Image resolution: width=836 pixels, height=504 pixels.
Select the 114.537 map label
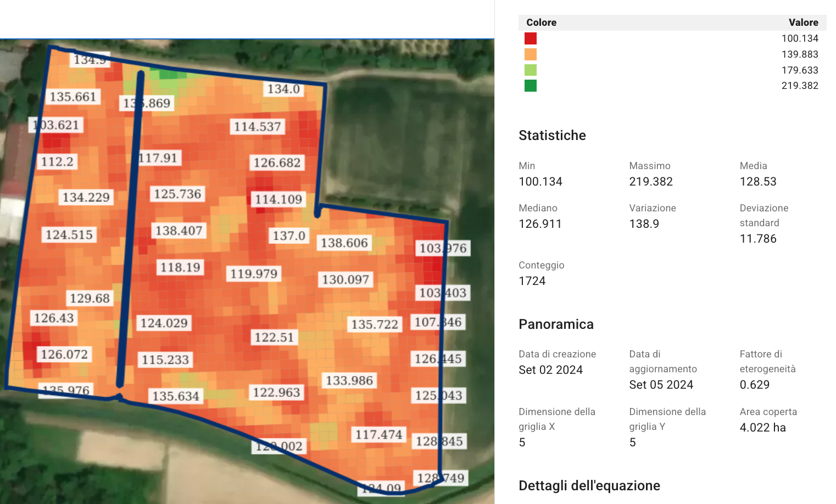click(x=257, y=127)
